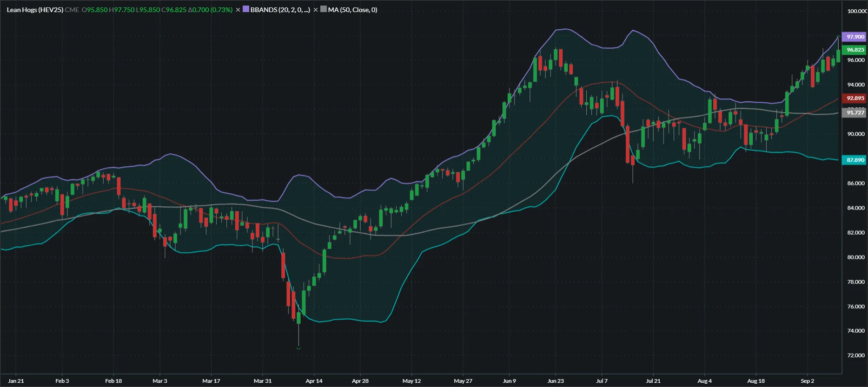Click the Jun 23 date on the time axis
Viewport: 868px width, 387px height.
(x=556, y=381)
